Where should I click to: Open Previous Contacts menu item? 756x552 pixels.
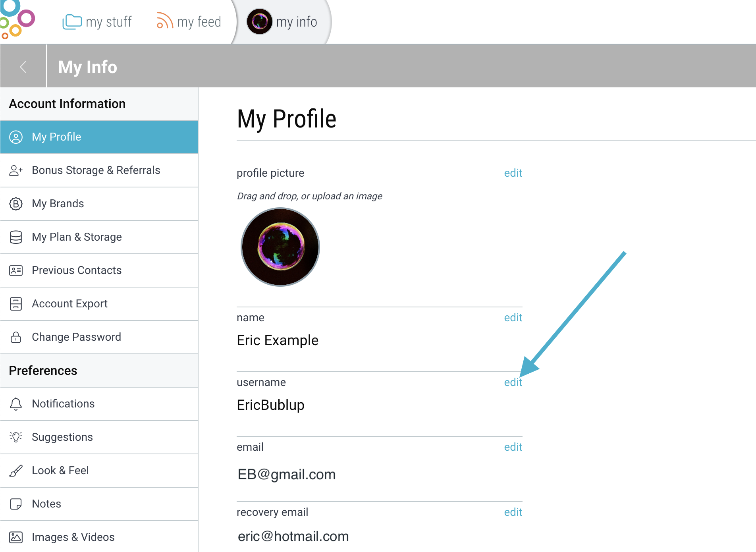click(x=99, y=270)
